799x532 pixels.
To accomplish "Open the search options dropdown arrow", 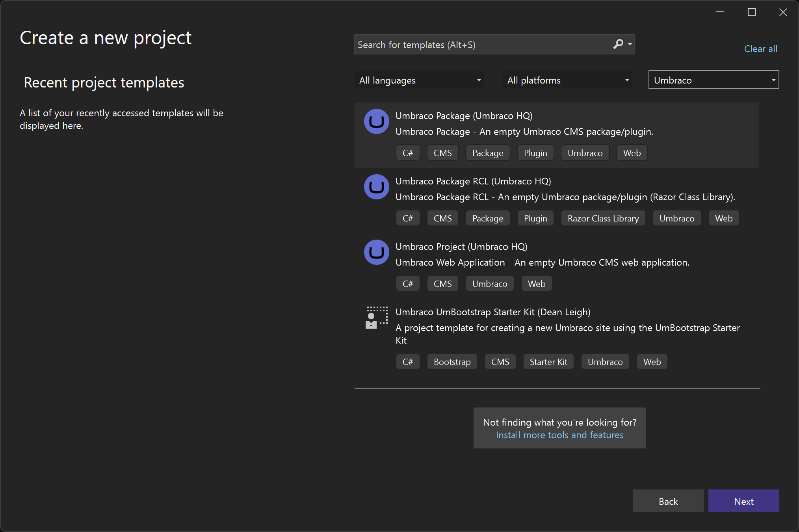I will point(630,44).
